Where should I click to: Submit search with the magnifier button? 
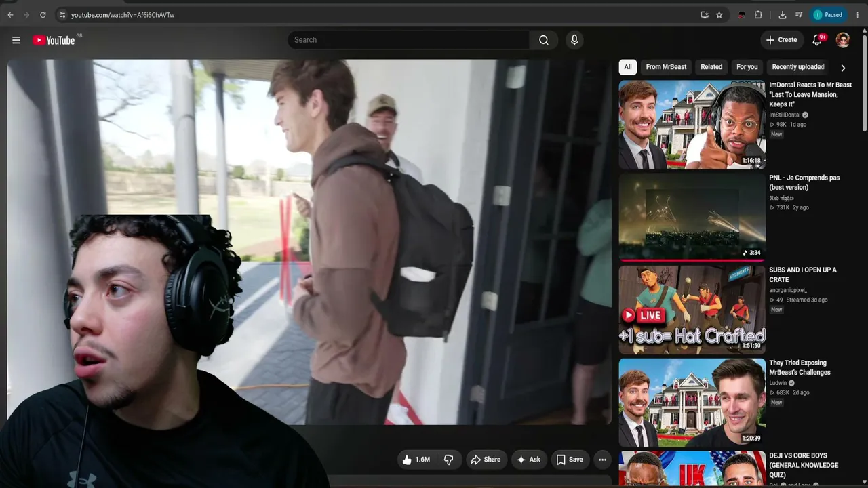pyautogui.click(x=544, y=40)
